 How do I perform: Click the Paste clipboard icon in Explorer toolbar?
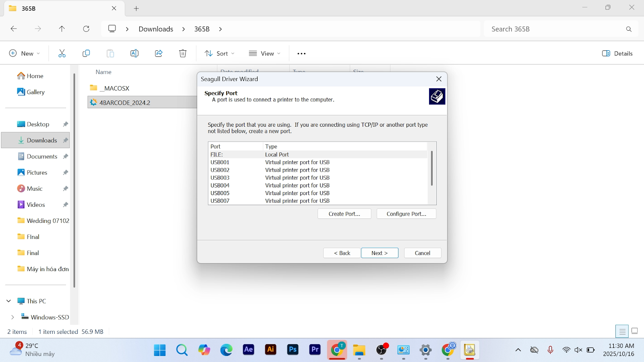[110, 53]
